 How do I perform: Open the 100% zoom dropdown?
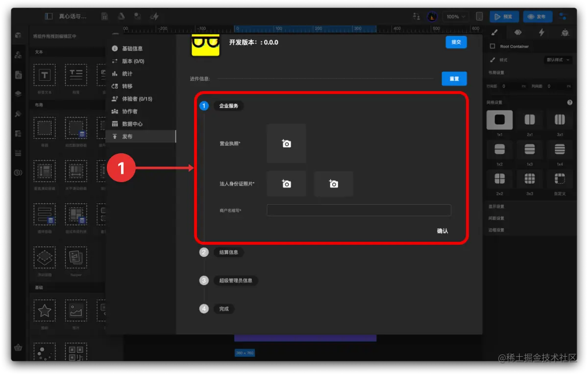(456, 17)
